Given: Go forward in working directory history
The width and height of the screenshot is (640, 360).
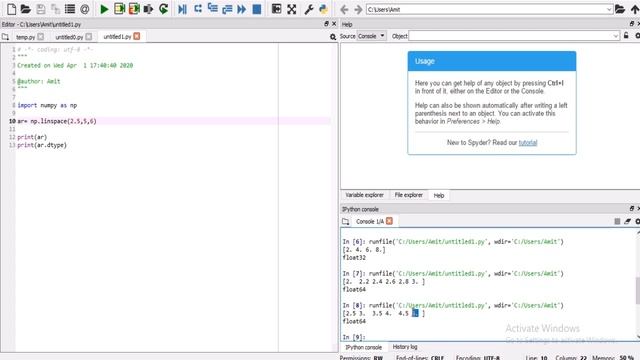Looking at the screenshot, I should point(358,9).
